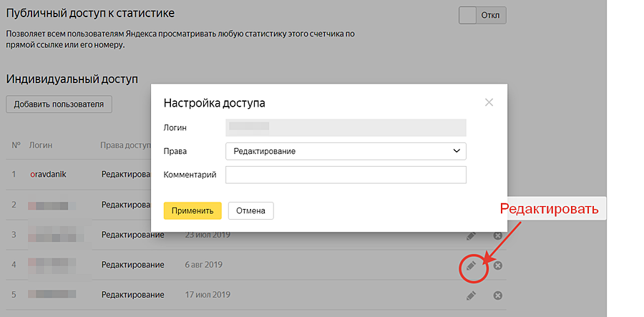Open the Права dropdown
Screen dimensions: 644x317
tap(346, 151)
